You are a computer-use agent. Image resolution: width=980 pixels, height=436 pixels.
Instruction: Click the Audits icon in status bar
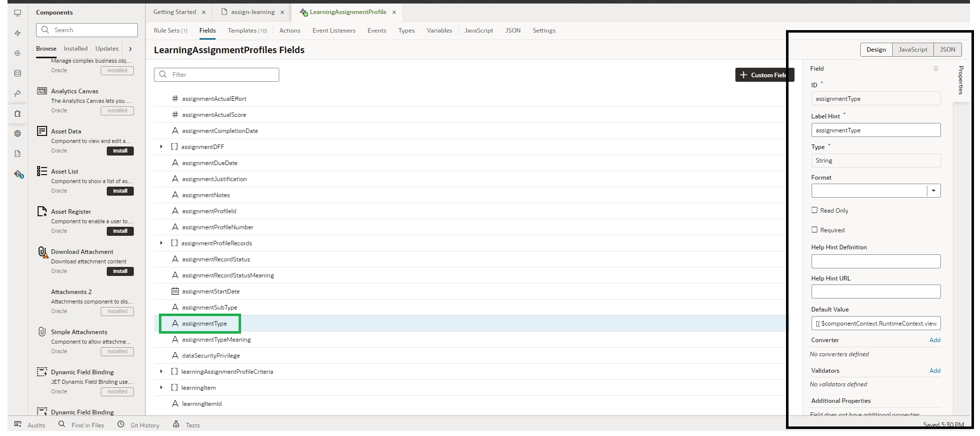18,424
